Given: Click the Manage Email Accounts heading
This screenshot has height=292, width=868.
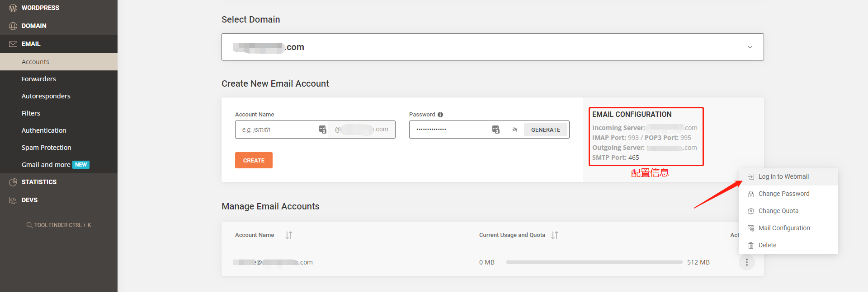Looking at the screenshot, I should point(270,206).
